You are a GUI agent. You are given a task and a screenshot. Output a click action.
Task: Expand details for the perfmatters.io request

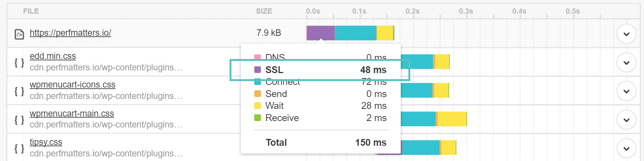626,34
